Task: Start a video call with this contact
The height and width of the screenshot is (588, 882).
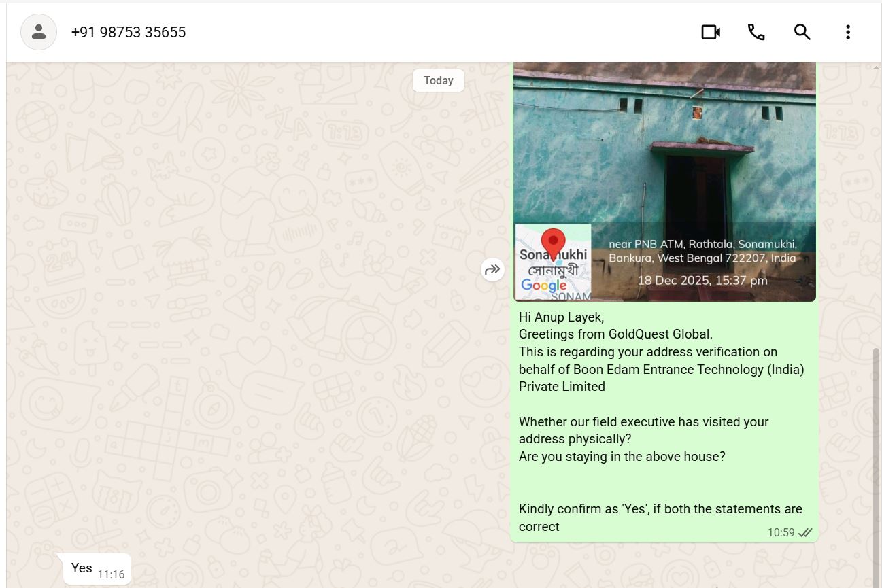Action: point(711,32)
